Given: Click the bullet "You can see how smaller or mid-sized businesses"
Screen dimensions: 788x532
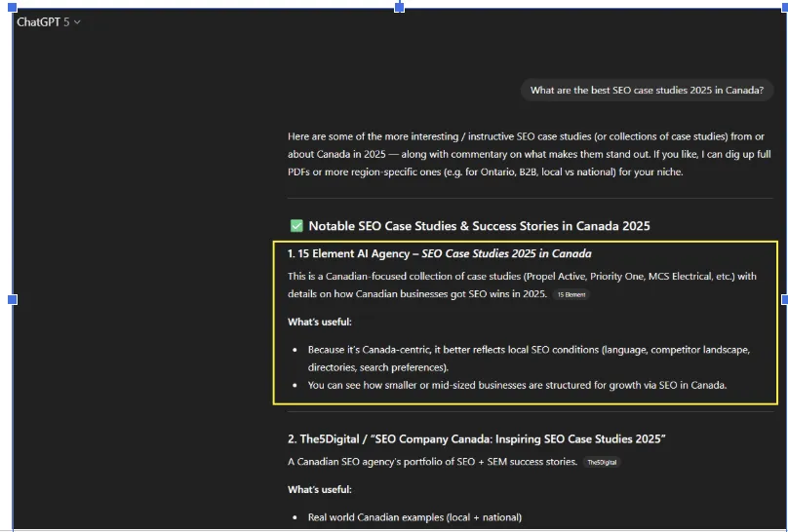Looking at the screenshot, I should (x=517, y=386).
